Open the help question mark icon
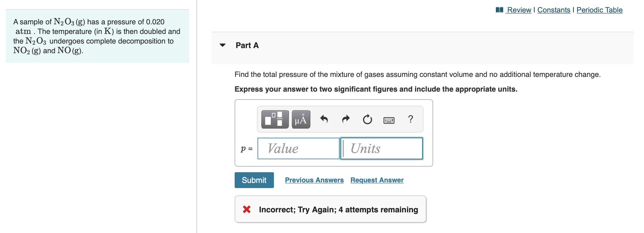Viewport: 644px width, 233px height. point(410,119)
